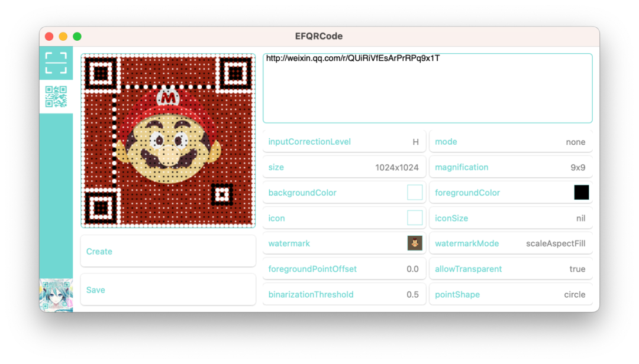Switch to the QR code generator tab
Viewport: 639px width, 364px height.
click(x=56, y=97)
